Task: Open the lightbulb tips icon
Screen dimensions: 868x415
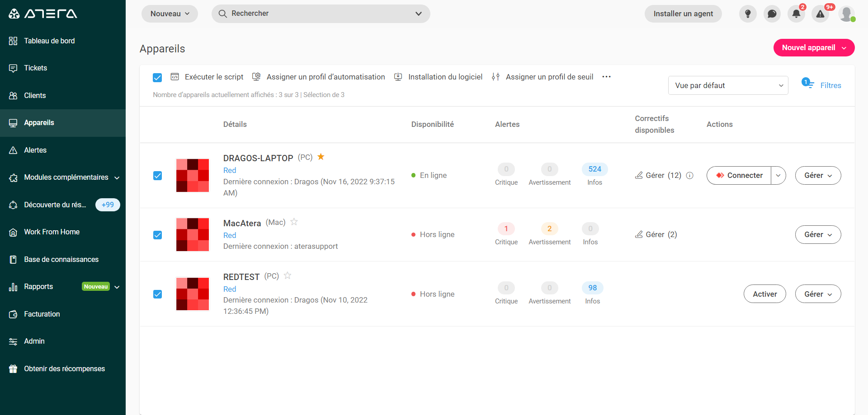Action: [748, 14]
